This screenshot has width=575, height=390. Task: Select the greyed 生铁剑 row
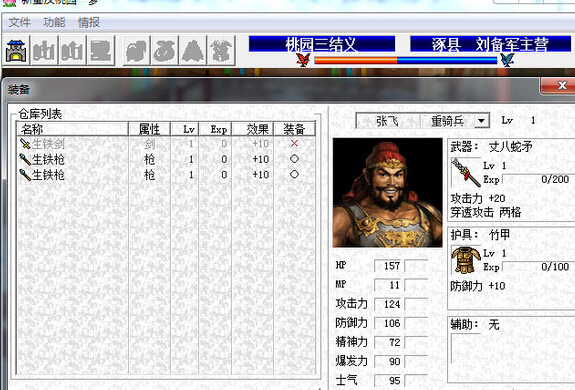coord(166,144)
